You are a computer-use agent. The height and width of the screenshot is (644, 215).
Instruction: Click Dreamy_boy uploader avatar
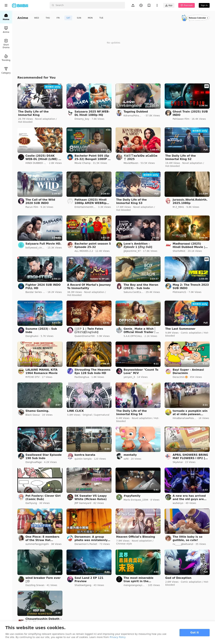tap(70, 113)
